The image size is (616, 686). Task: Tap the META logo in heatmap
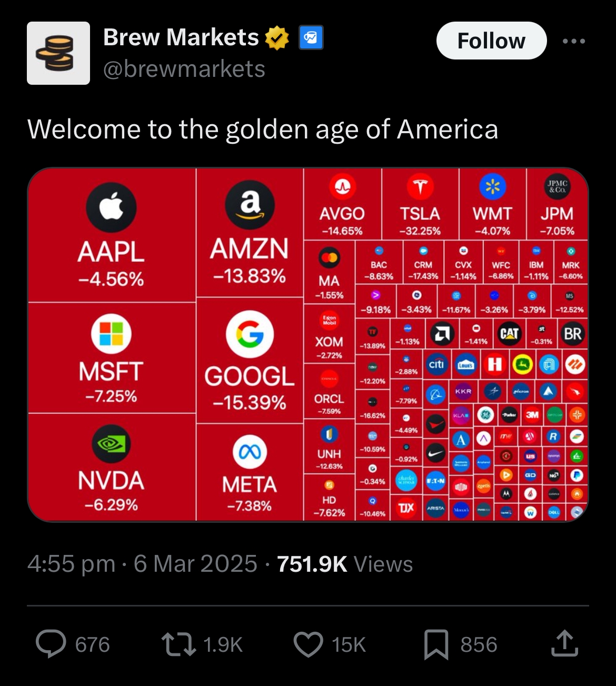pyautogui.click(x=250, y=452)
